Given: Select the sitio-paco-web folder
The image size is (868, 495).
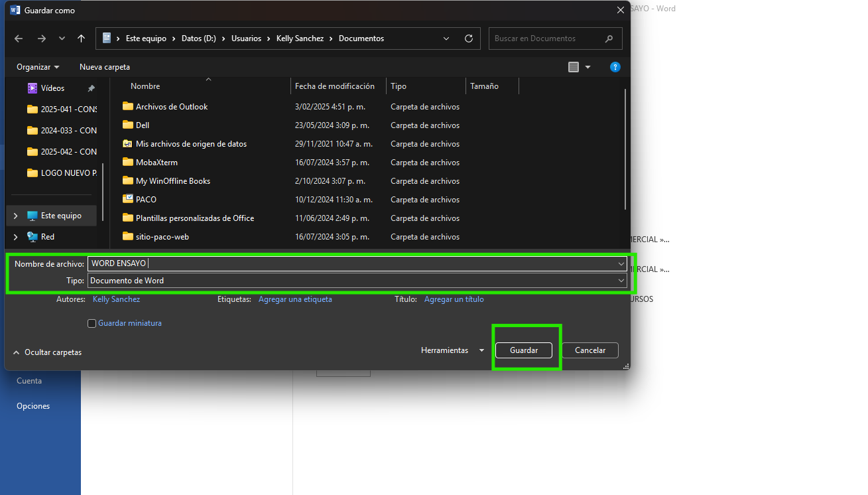Looking at the screenshot, I should point(162,237).
